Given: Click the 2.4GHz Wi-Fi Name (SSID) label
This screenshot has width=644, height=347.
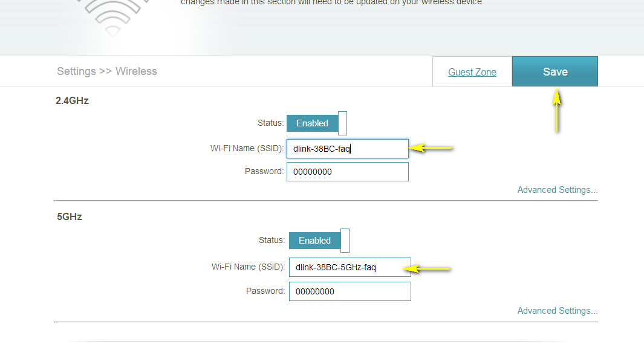Looking at the screenshot, I should (247, 148).
